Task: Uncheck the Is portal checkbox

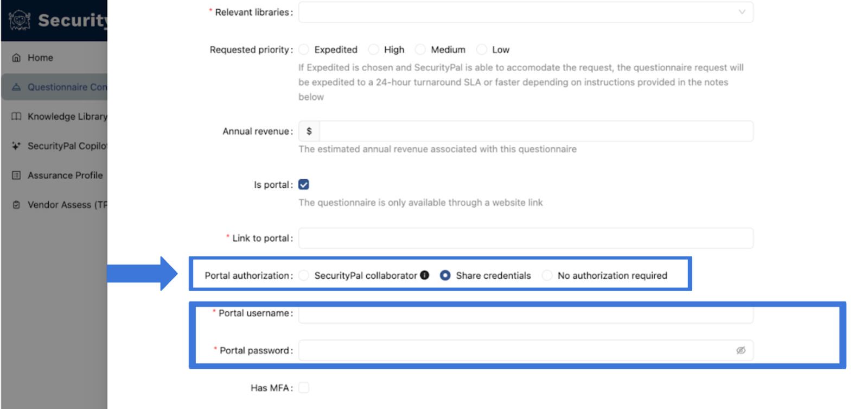Action: (x=304, y=185)
